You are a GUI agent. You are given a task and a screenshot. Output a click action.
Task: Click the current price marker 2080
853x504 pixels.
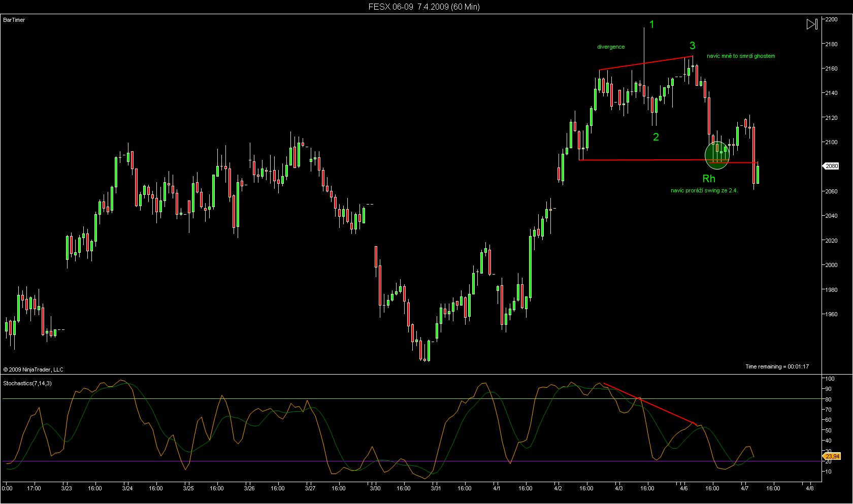tap(831, 166)
